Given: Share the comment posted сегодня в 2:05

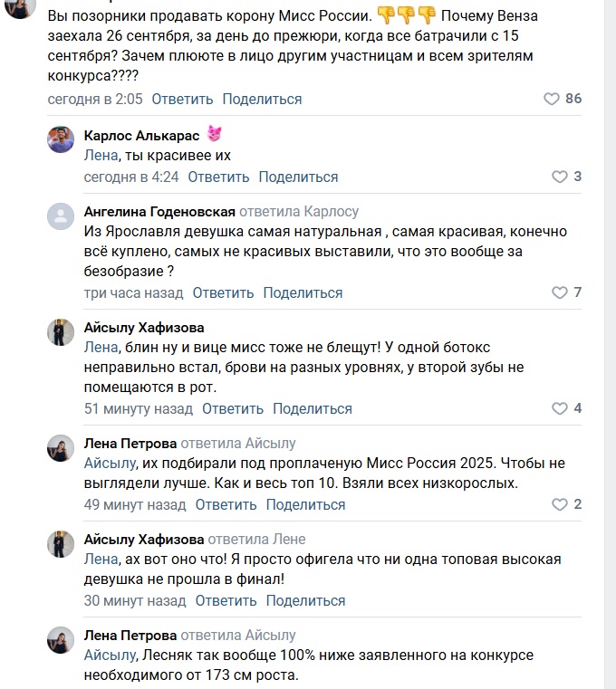Looking at the screenshot, I should tap(262, 100).
